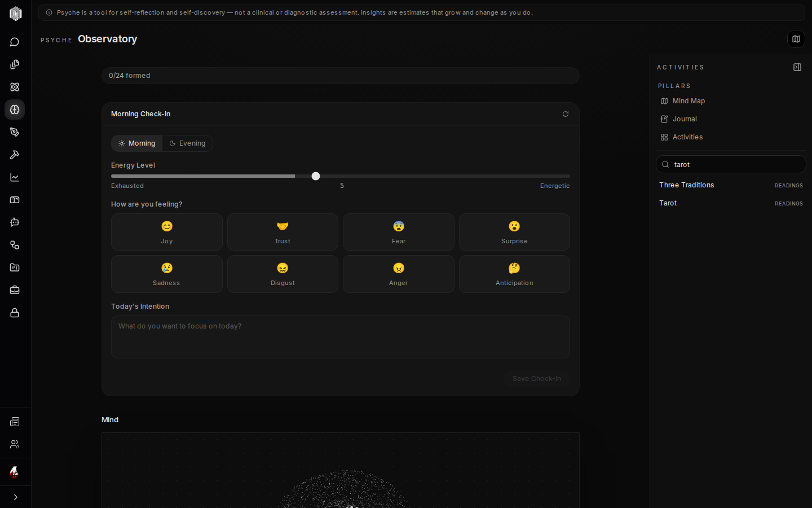The width and height of the screenshot is (812, 508).
Task: Open the Three Traditions reading
Action: coord(731,185)
